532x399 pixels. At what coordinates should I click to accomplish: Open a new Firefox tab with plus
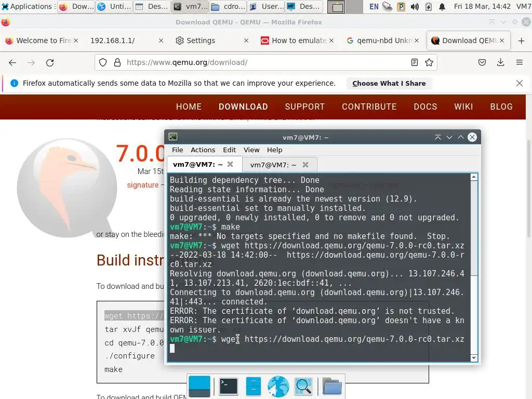point(522,41)
